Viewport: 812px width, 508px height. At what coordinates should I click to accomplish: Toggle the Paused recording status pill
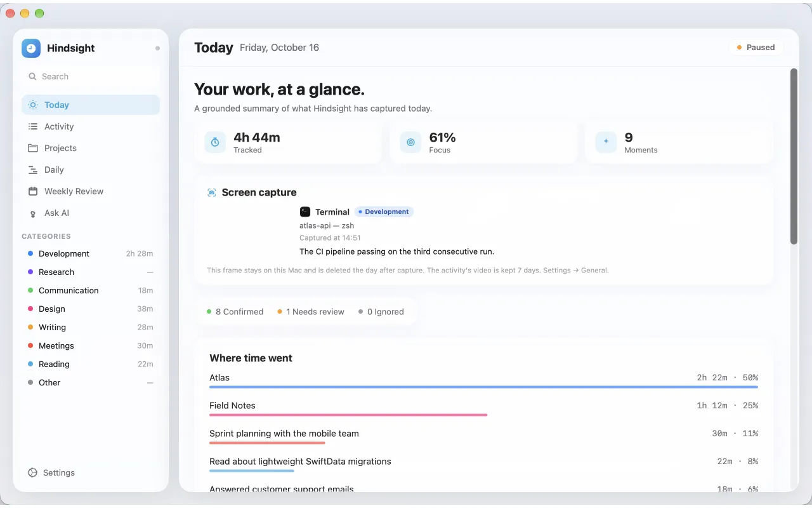tap(756, 48)
